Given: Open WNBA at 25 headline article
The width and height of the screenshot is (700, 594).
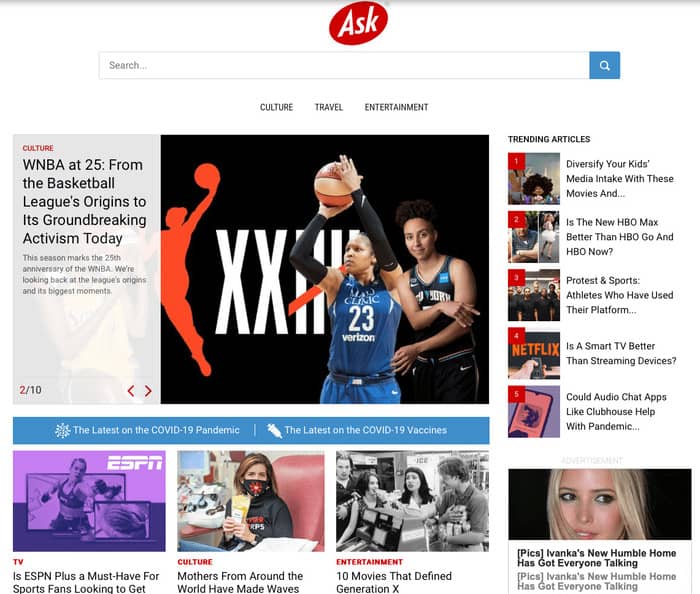Looking at the screenshot, I should coord(85,201).
